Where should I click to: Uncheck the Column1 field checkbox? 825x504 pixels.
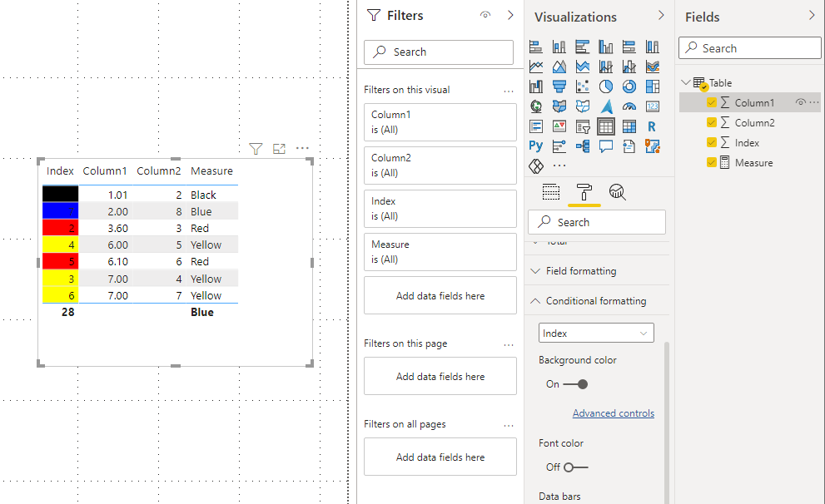[711, 102]
